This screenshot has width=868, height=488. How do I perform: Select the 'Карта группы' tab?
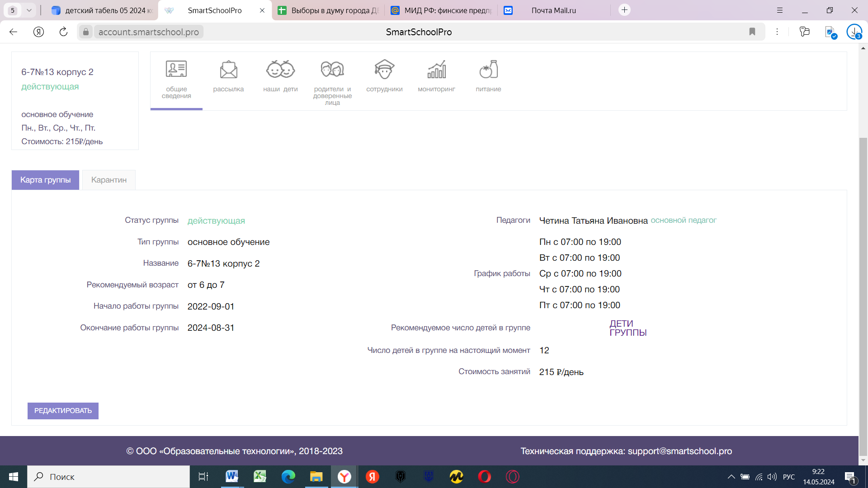tap(45, 180)
